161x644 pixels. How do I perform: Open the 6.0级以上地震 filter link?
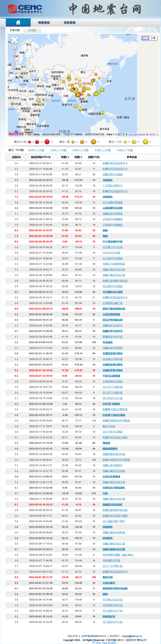pos(36,150)
